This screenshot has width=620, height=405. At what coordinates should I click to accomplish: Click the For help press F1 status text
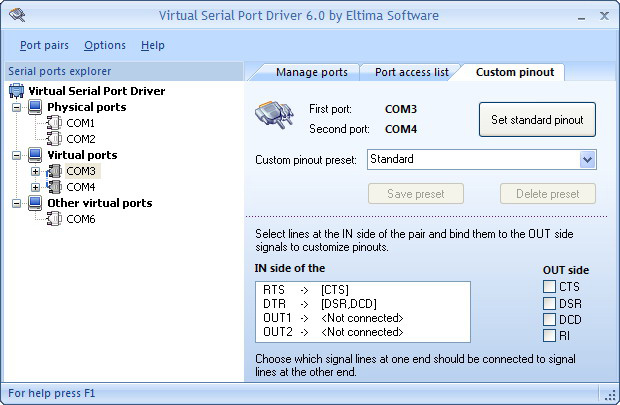tap(51, 394)
